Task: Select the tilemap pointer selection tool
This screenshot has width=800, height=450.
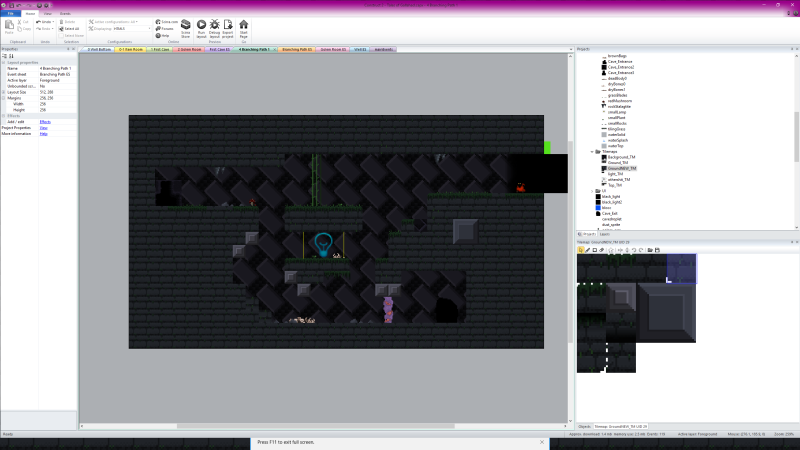Action: click(581, 250)
